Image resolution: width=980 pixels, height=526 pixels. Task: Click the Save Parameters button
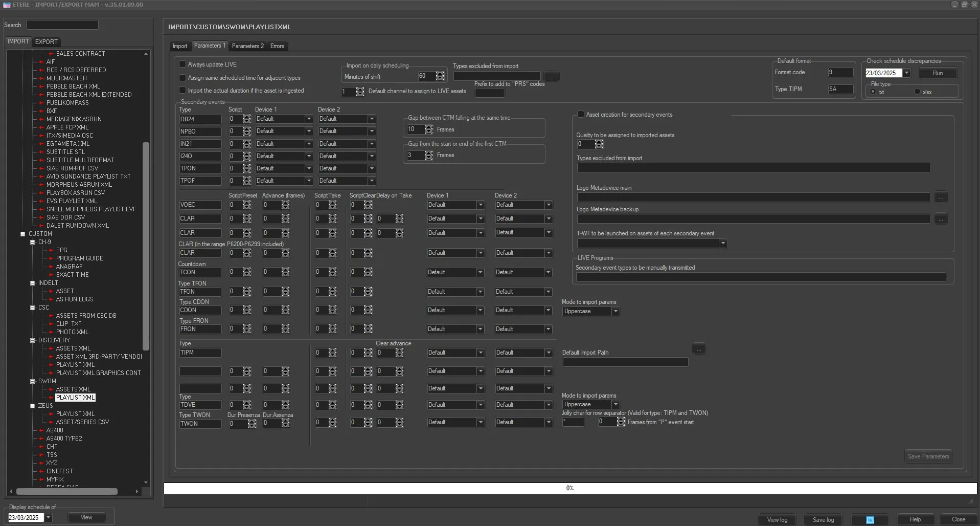coord(928,456)
